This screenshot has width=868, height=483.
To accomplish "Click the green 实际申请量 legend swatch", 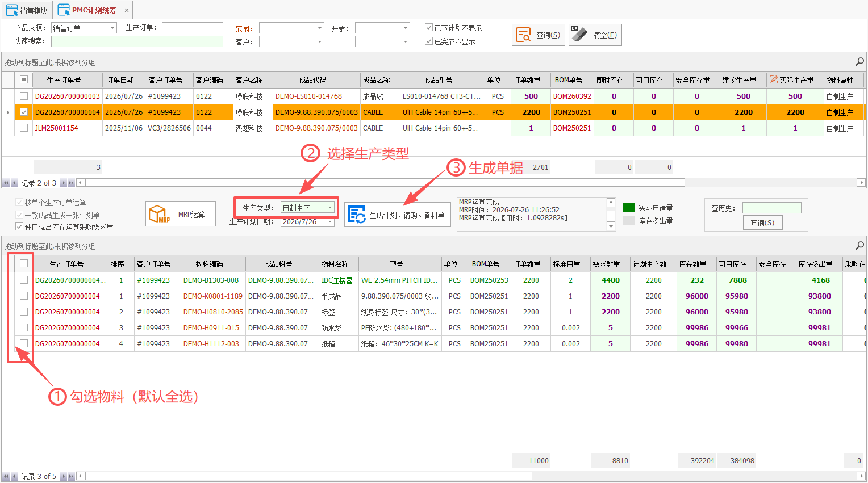I will pos(629,208).
